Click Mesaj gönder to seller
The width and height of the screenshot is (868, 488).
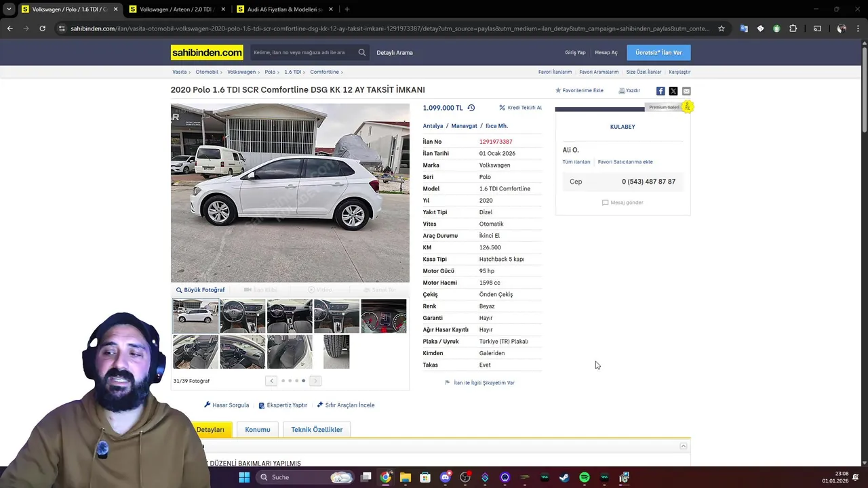pos(623,203)
